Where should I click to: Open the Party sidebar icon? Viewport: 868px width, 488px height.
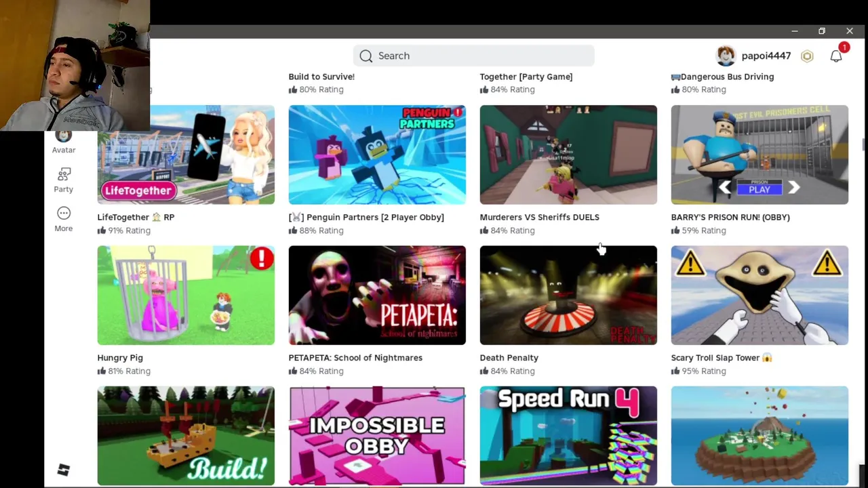[64, 175]
